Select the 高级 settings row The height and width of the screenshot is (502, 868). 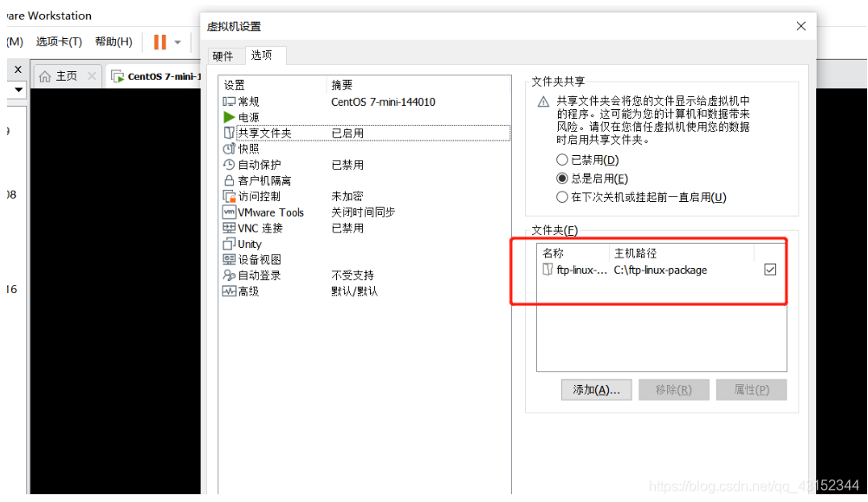pos(366,291)
